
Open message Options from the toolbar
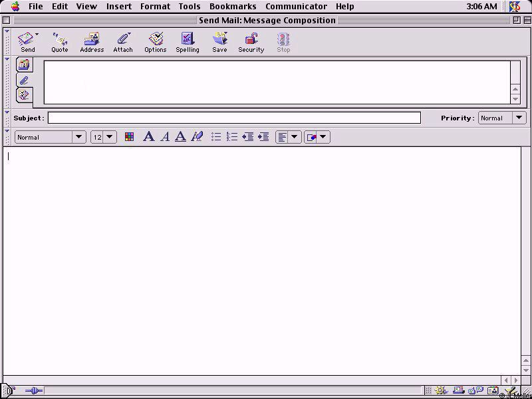pyautogui.click(x=156, y=43)
